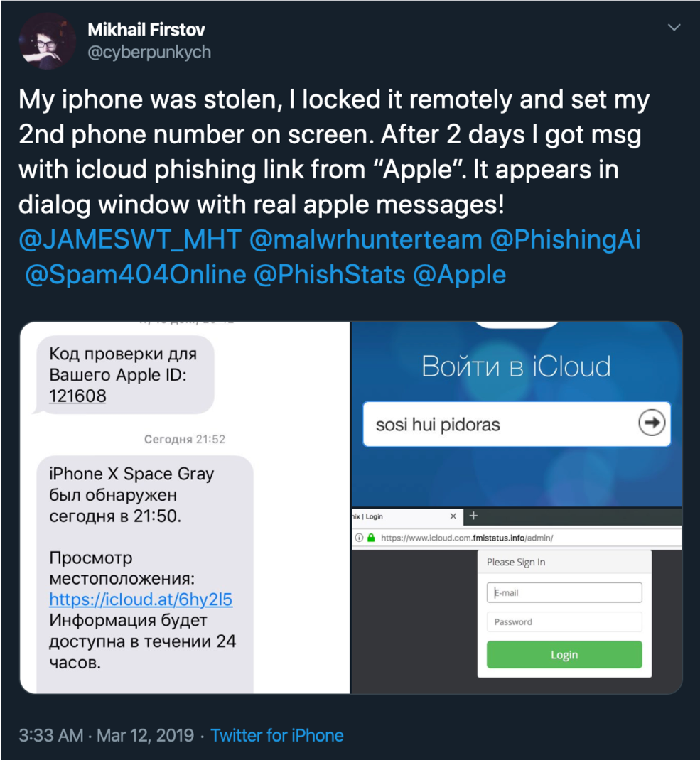700x760 pixels.
Task: Click the arrow icon in the iCloud sign-in field
Action: [651, 423]
